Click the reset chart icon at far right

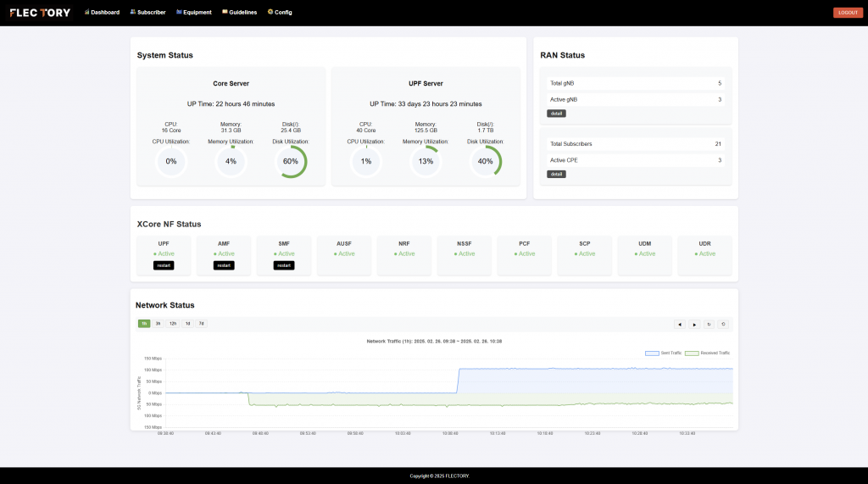pos(723,325)
